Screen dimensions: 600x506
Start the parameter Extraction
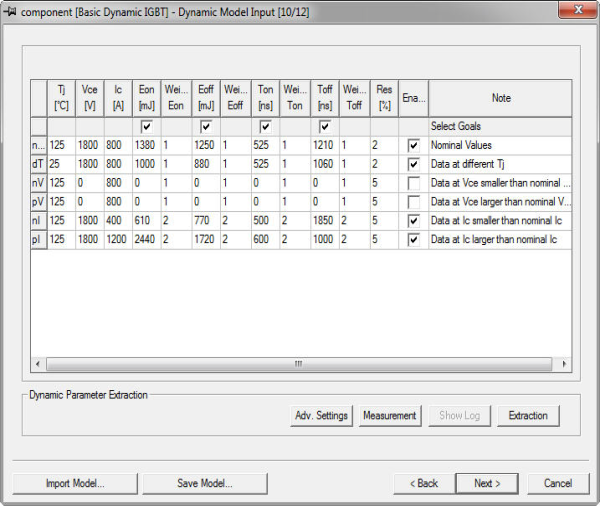[528, 415]
